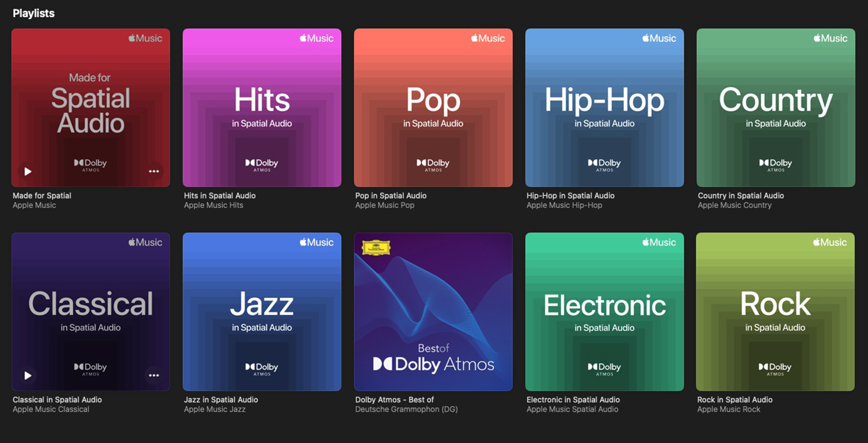Open the Country in Spatial Audio cover
The image size is (868, 443).
pyautogui.click(x=776, y=108)
